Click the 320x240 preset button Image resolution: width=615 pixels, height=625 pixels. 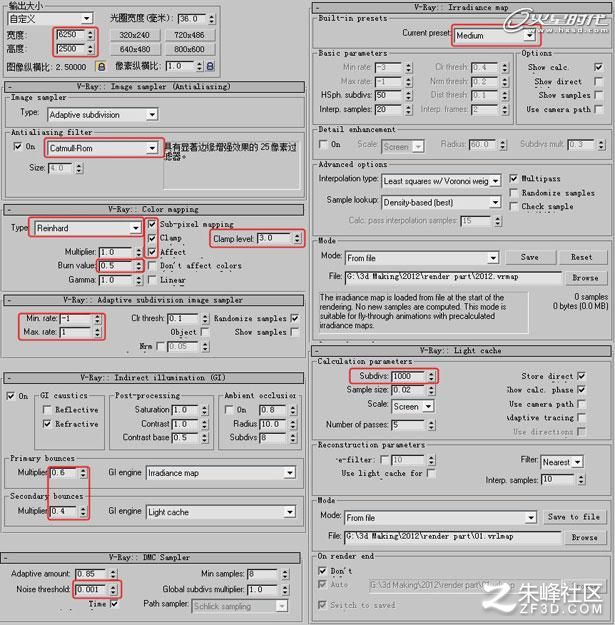(x=135, y=35)
